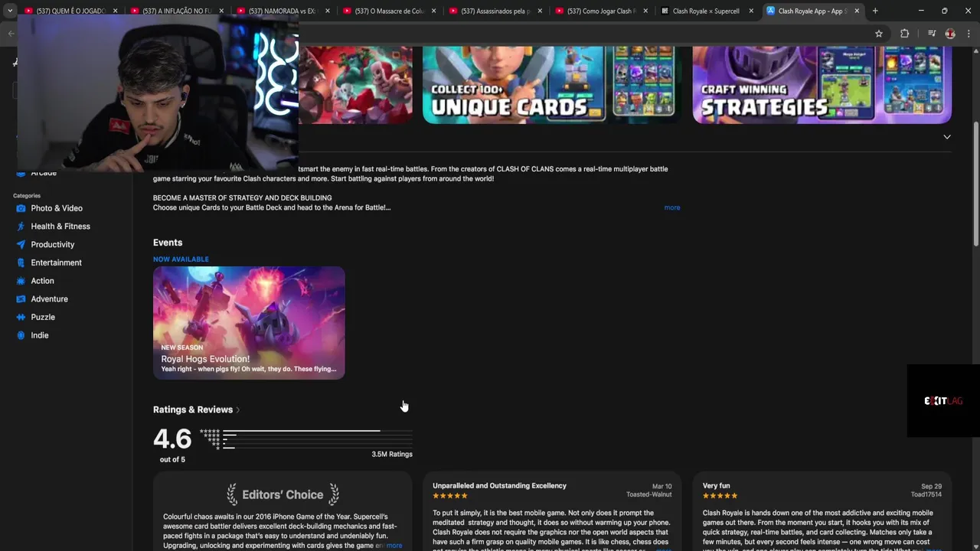The image size is (980, 551).
Task: Close the 'Clash Royale × Supercell' tab
Action: [751, 11]
